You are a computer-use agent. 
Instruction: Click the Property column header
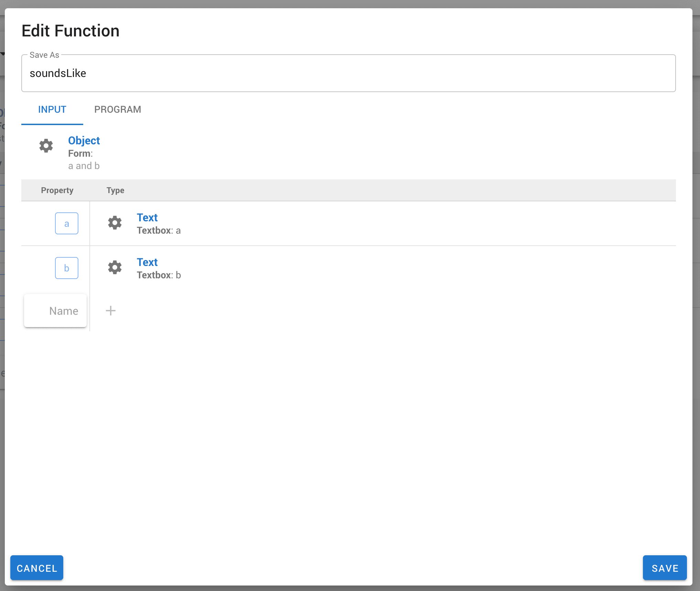[x=57, y=190]
